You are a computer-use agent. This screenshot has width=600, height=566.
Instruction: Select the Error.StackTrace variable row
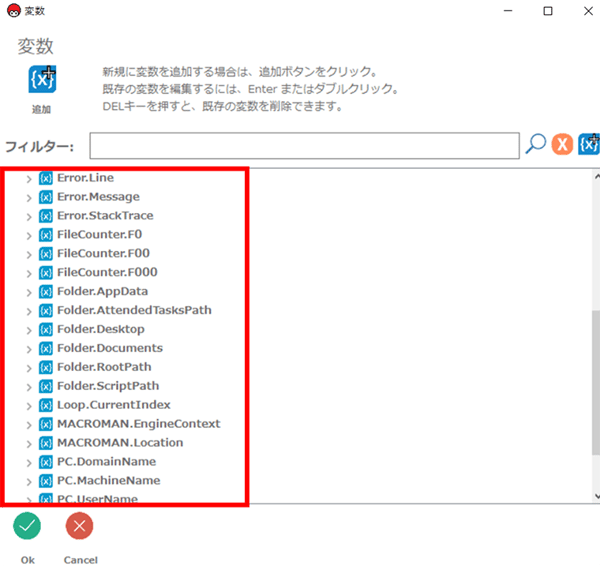105,216
